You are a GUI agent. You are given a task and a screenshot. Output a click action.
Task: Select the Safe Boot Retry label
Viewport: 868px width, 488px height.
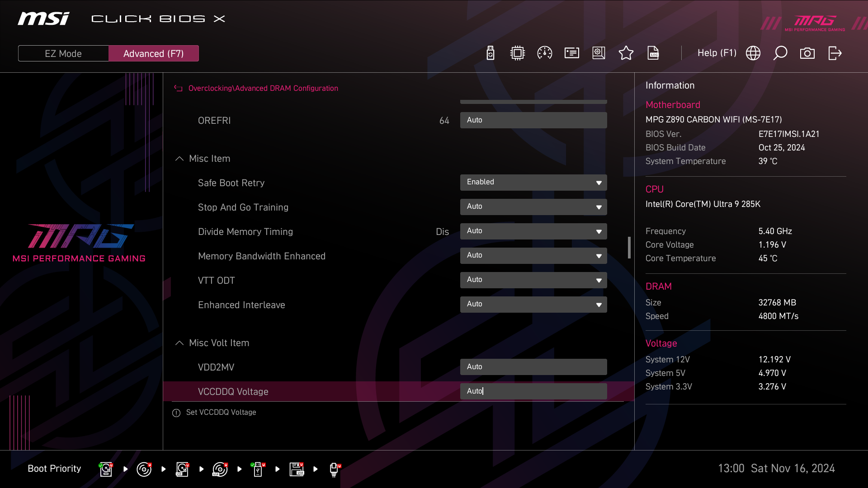coord(231,183)
